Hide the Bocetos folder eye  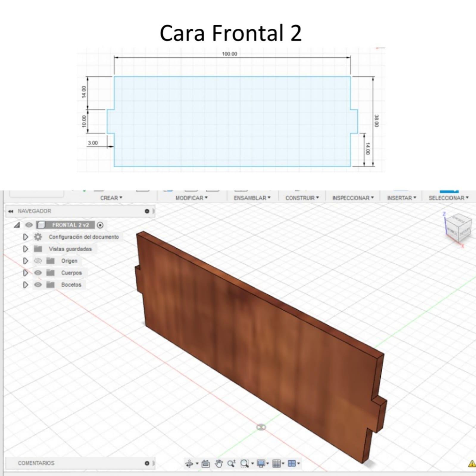click(x=38, y=285)
